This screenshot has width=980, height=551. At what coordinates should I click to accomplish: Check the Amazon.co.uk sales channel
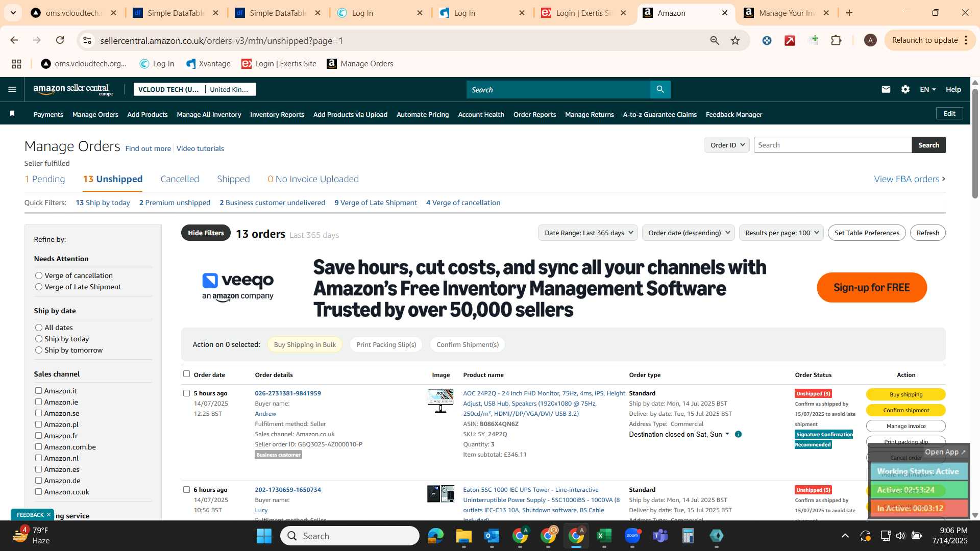[x=38, y=491]
